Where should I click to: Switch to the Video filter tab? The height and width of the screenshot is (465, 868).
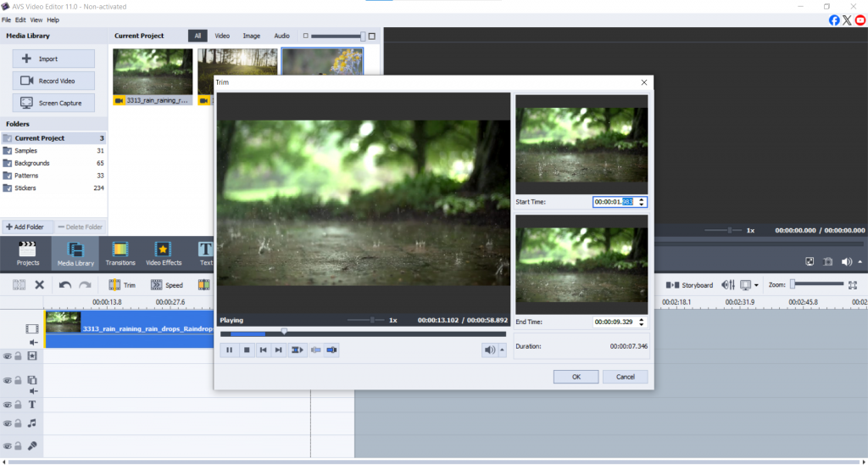(x=222, y=36)
